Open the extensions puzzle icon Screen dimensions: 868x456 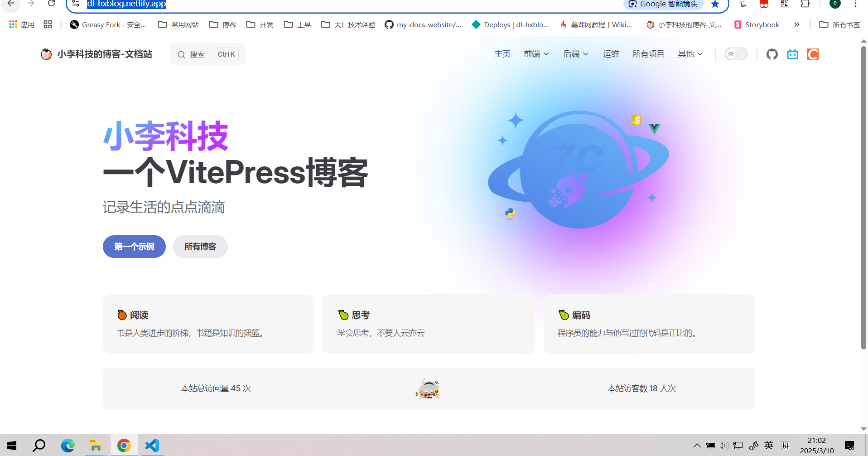pyautogui.click(x=805, y=4)
